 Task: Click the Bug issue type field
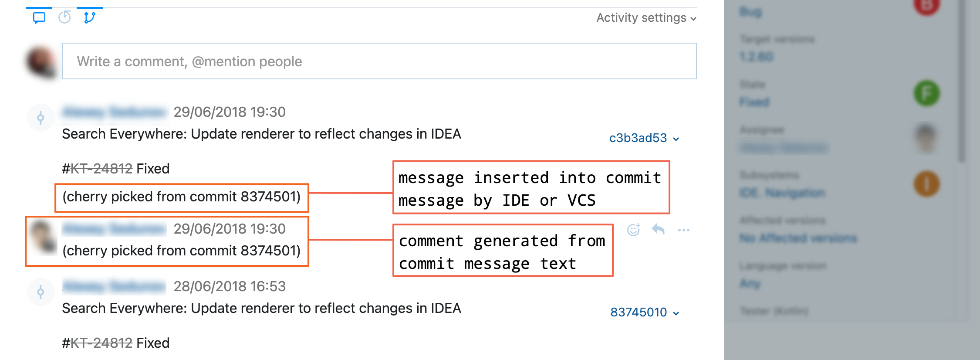(751, 12)
